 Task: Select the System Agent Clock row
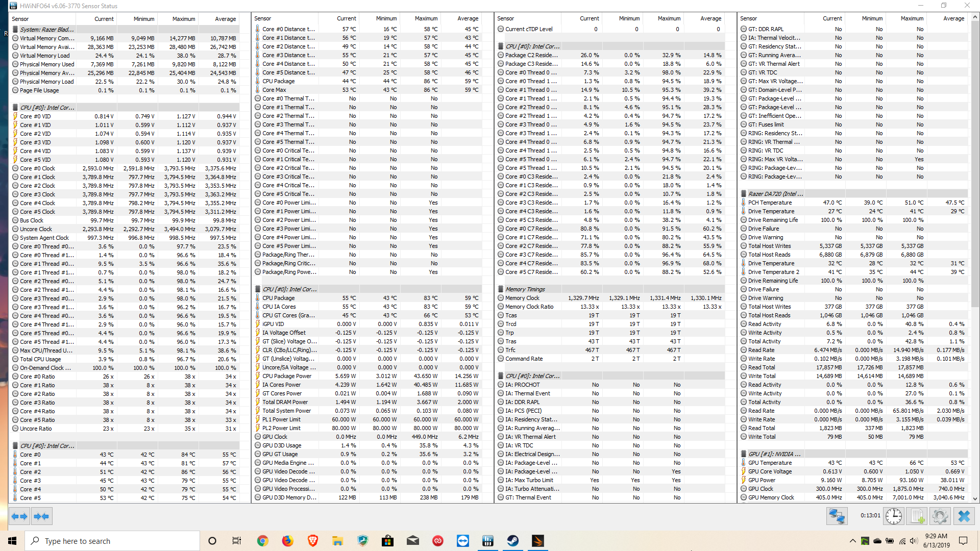tap(125, 238)
